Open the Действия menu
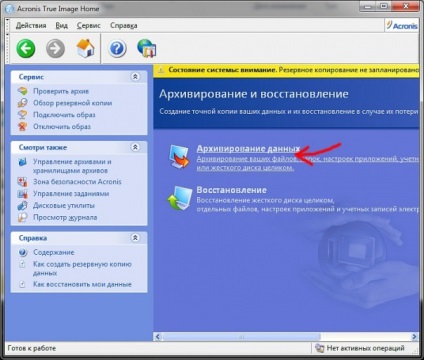 click(x=31, y=26)
